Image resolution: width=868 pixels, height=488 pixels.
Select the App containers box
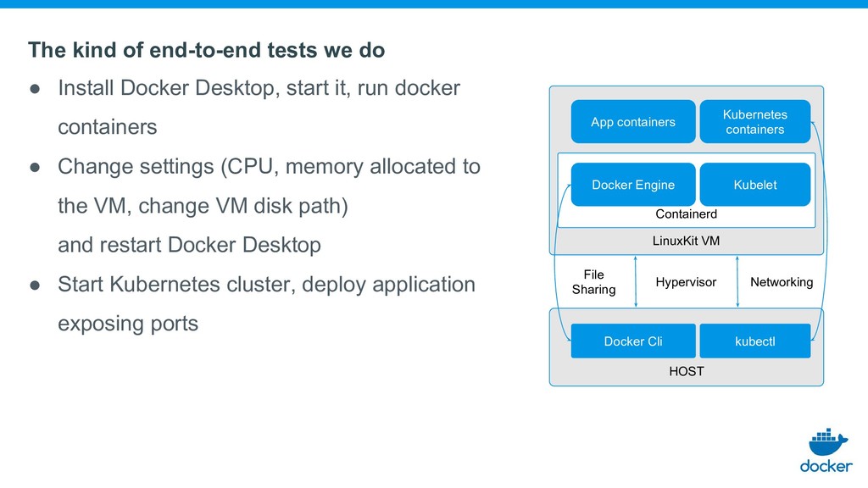(x=632, y=122)
